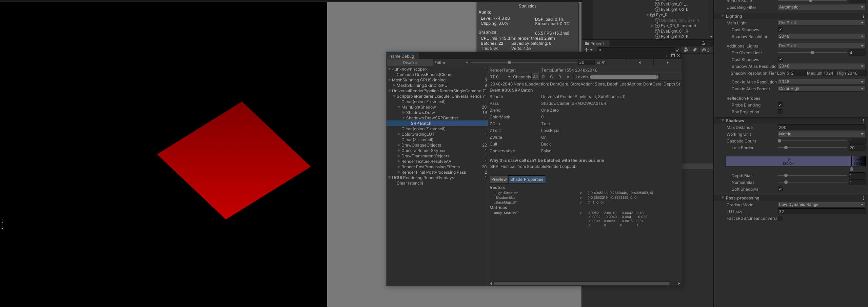Toggle the G channel button
Image resolution: width=868 pixels, height=307 pixels.
(552, 77)
